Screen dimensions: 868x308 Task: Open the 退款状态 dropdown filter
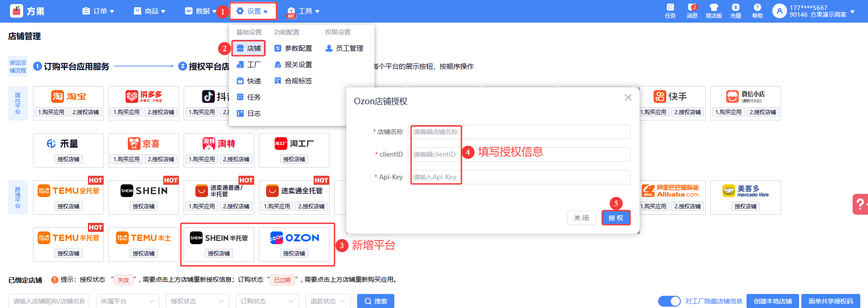(x=328, y=301)
